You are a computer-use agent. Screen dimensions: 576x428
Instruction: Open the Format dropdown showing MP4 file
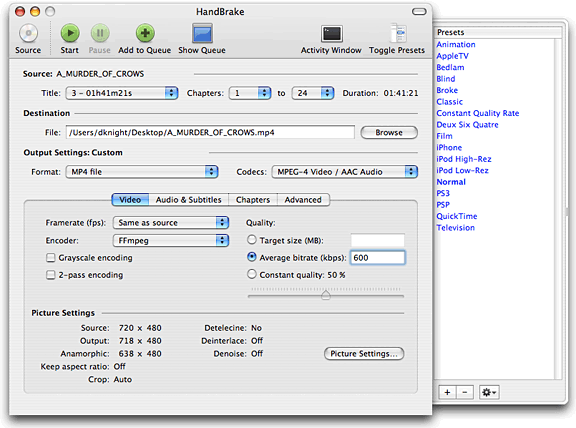click(142, 172)
